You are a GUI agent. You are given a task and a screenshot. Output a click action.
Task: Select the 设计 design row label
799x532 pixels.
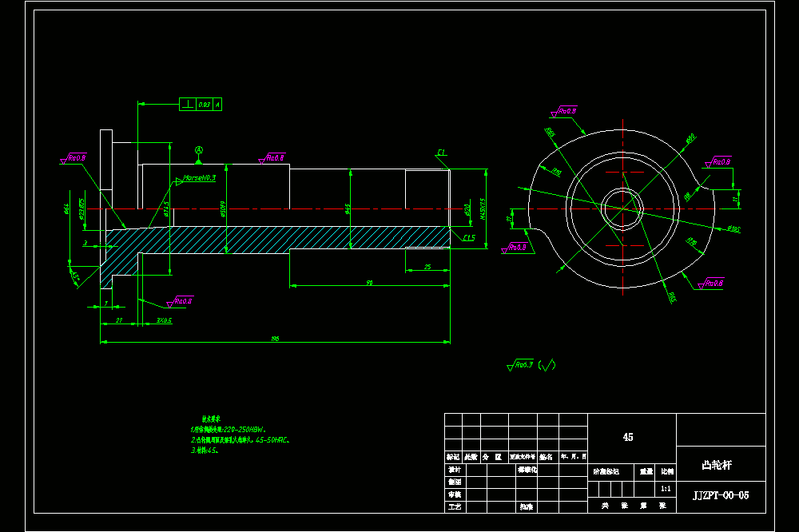click(454, 470)
